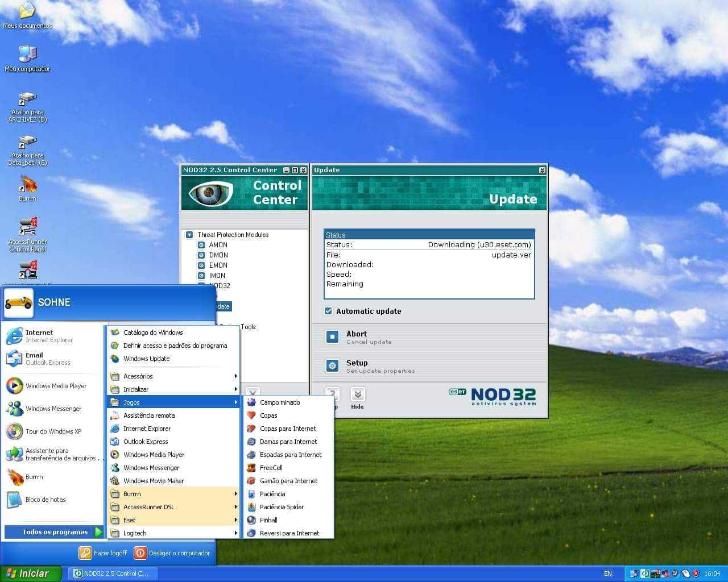Viewport: 728px width, 582px height.
Task: Expand Acessórios submenu
Action: click(x=173, y=376)
